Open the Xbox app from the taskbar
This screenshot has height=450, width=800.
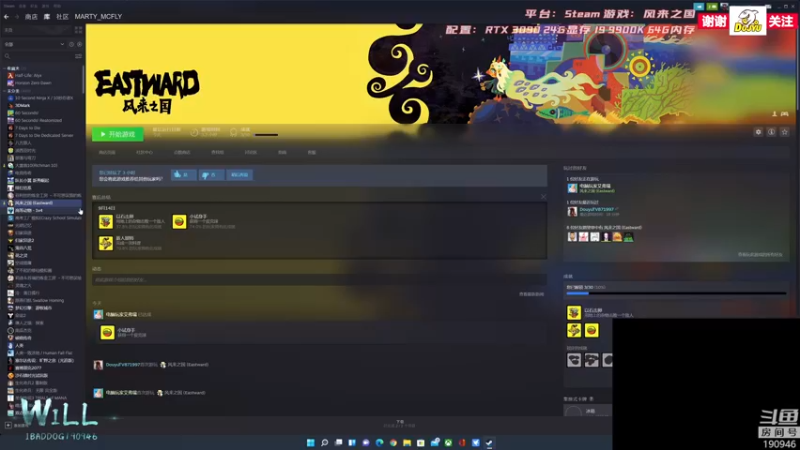click(x=448, y=443)
